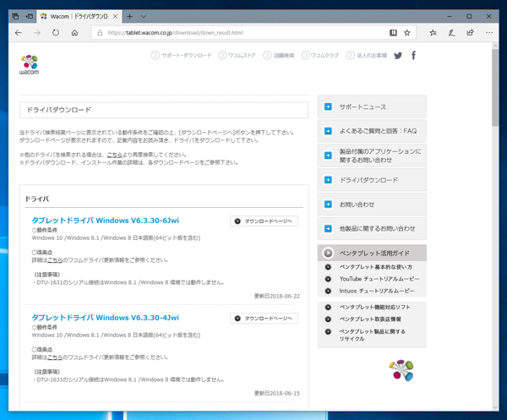The height and width of the screenshot is (420, 507).
Task: Show tab previews chevron
Action: (x=144, y=16)
